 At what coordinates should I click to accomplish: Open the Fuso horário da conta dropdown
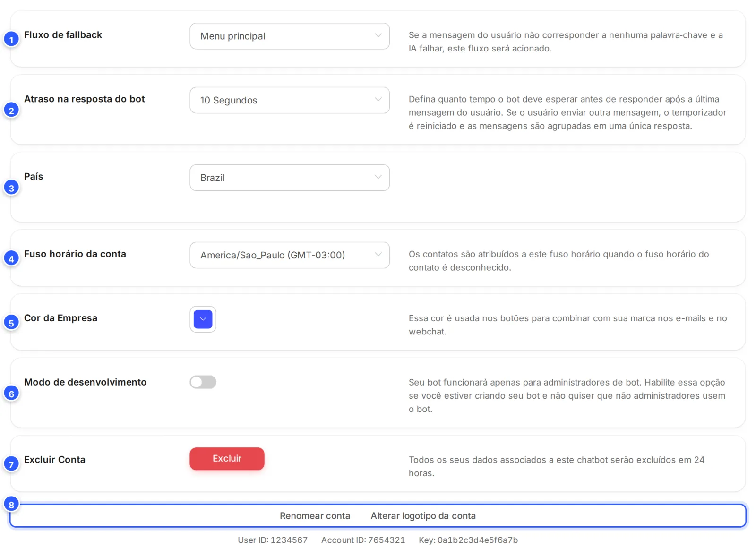(x=290, y=255)
